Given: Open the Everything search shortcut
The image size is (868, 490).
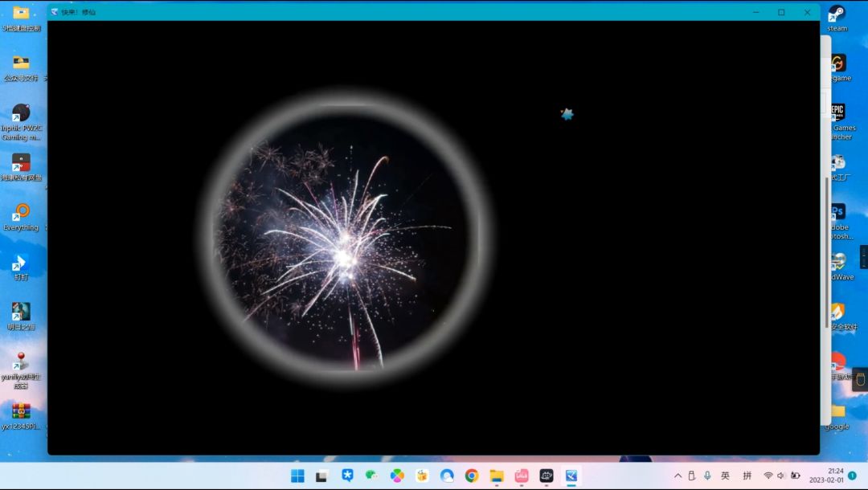Looking at the screenshot, I should tap(21, 212).
